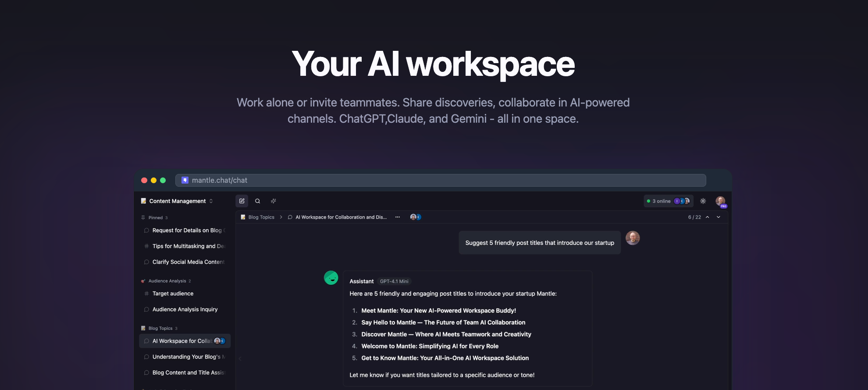
Task: Open the Target audience channel
Action: pos(185,294)
